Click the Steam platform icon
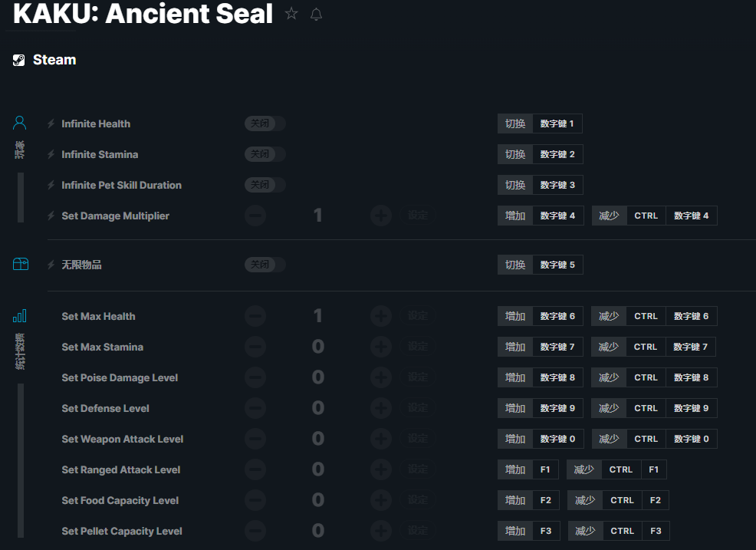The width and height of the screenshot is (756, 550). click(19, 60)
